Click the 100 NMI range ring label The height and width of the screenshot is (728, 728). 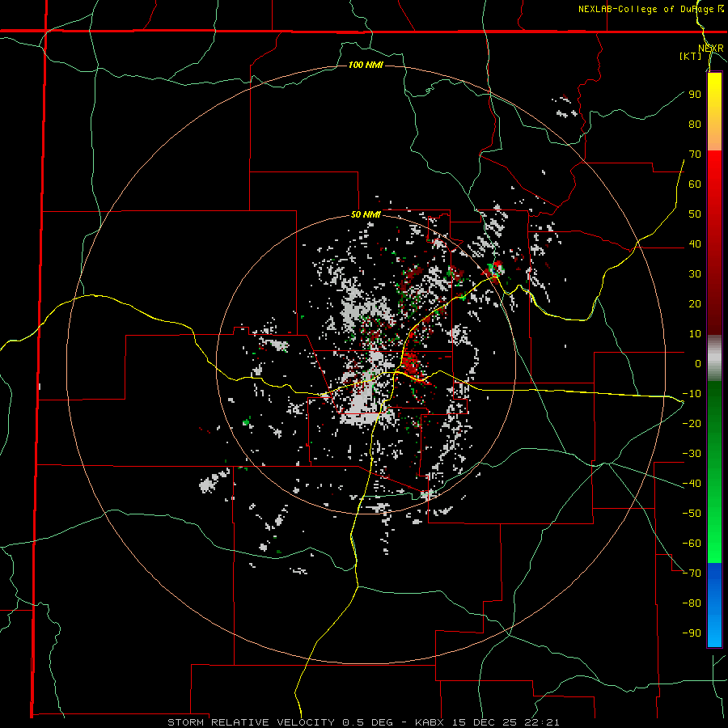click(x=366, y=65)
